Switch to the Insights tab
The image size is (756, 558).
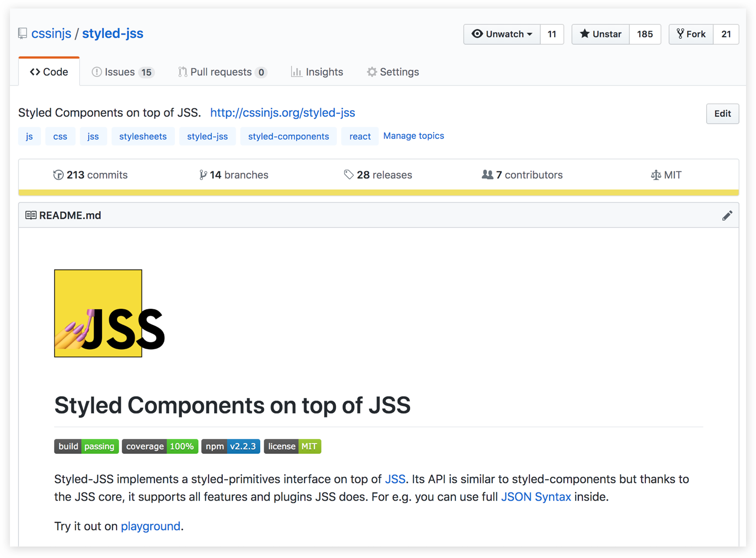click(x=317, y=72)
